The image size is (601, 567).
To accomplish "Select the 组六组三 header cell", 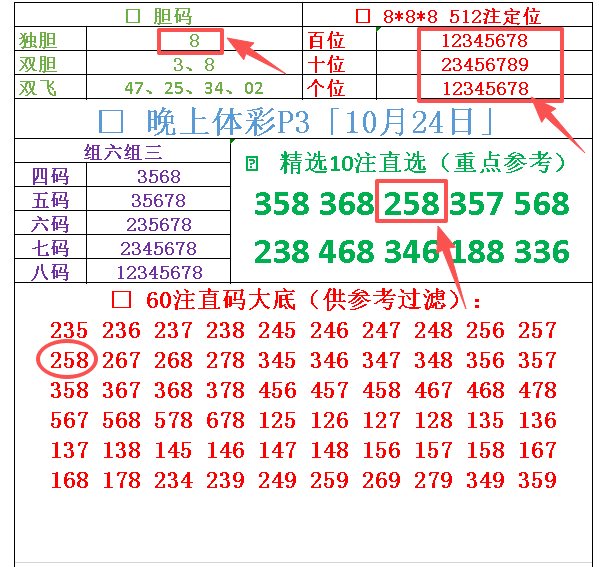I will point(123,152).
